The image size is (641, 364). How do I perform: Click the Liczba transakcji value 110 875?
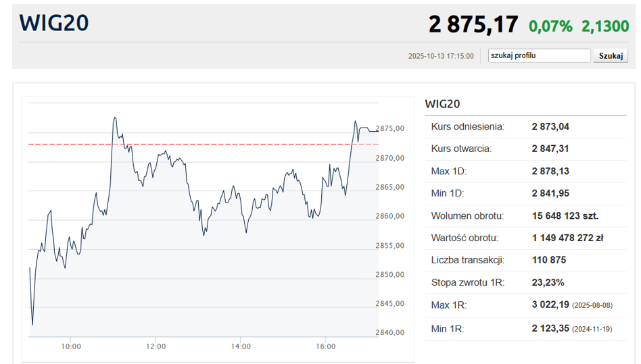pyautogui.click(x=548, y=260)
